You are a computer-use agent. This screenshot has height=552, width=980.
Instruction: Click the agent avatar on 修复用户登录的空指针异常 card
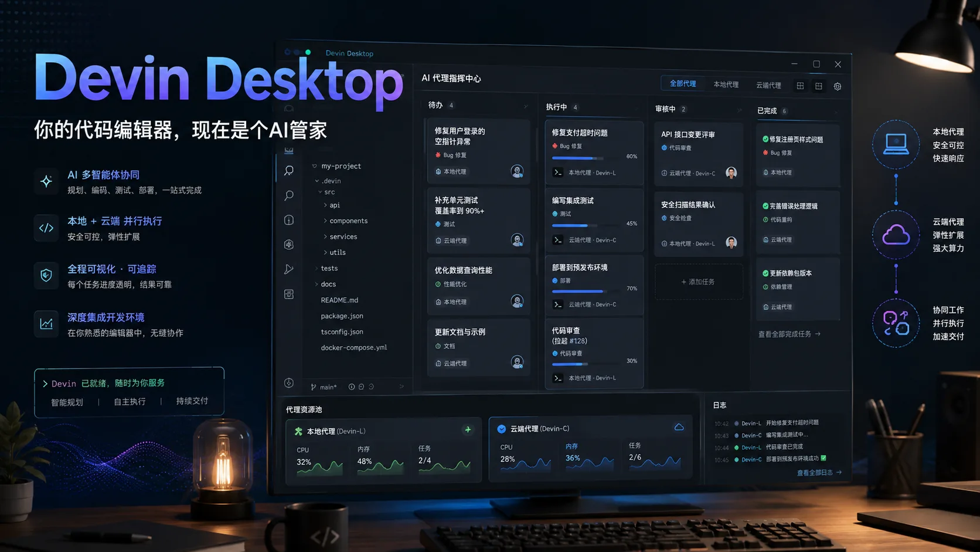click(517, 171)
